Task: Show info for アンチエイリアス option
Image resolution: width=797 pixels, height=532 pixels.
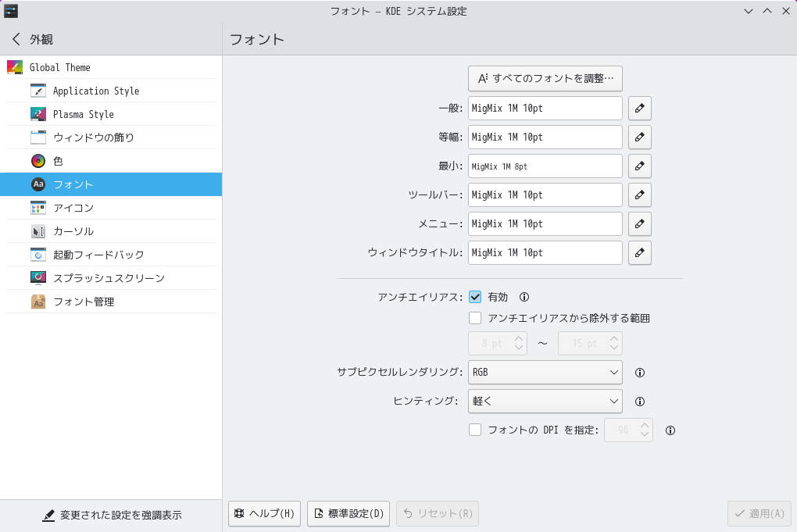Action: point(524,297)
